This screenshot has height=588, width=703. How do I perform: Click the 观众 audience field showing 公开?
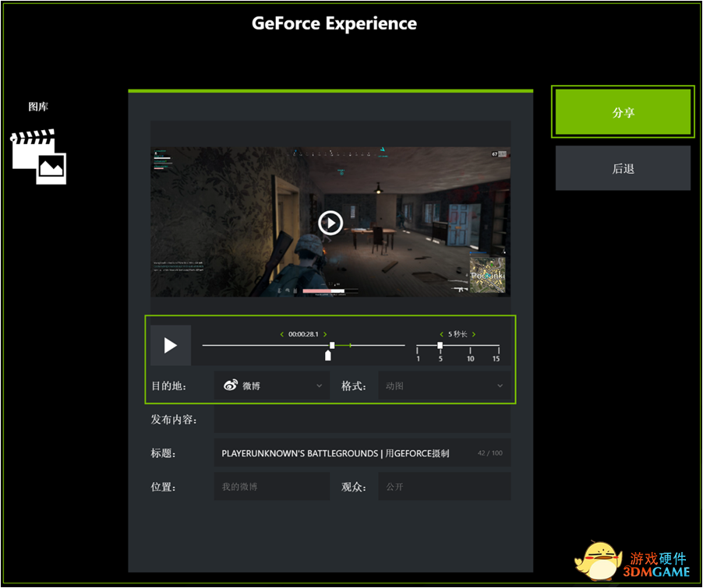[444, 487]
